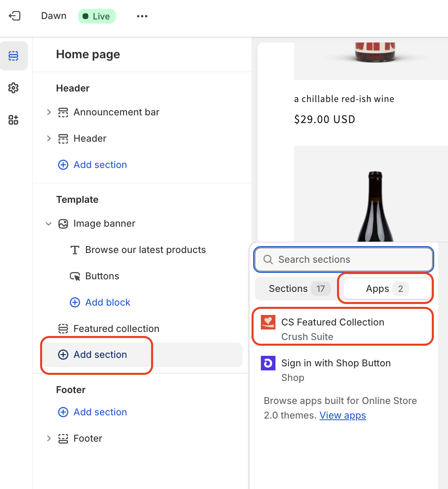Open Theme settings gear icon
This screenshot has height=489, width=448.
click(x=13, y=88)
